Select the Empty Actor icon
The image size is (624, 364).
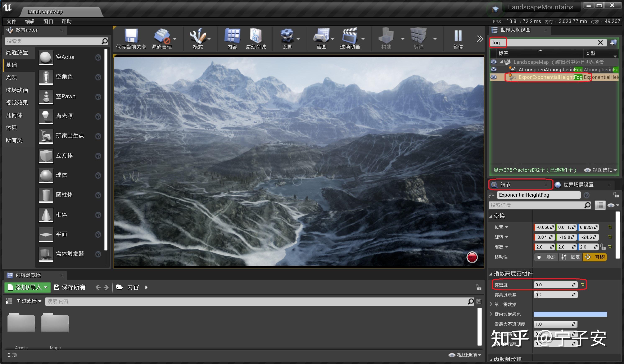point(46,58)
